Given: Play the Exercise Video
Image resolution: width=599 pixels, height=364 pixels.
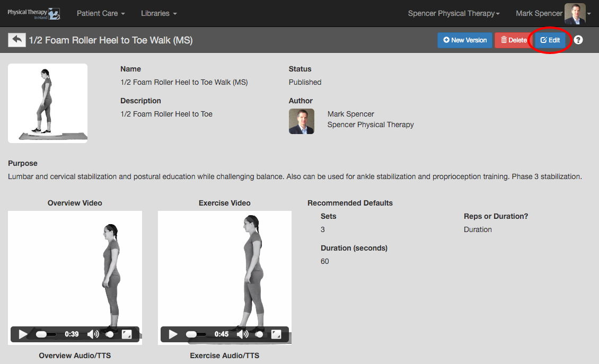Looking at the screenshot, I should tap(173, 334).
